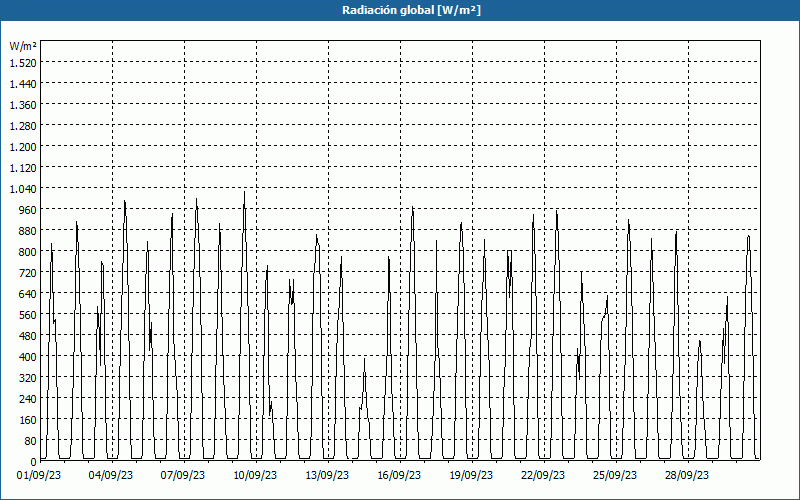Image resolution: width=800 pixels, height=500 pixels.
Task: Click the 480 y-axis value
Action: pos(29,335)
